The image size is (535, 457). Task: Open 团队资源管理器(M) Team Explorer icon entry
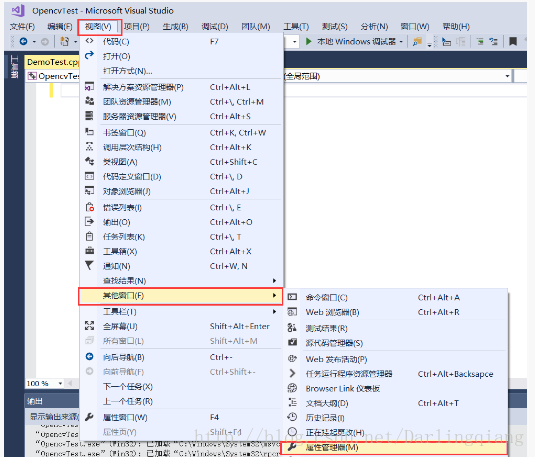(x=181, y=102)
